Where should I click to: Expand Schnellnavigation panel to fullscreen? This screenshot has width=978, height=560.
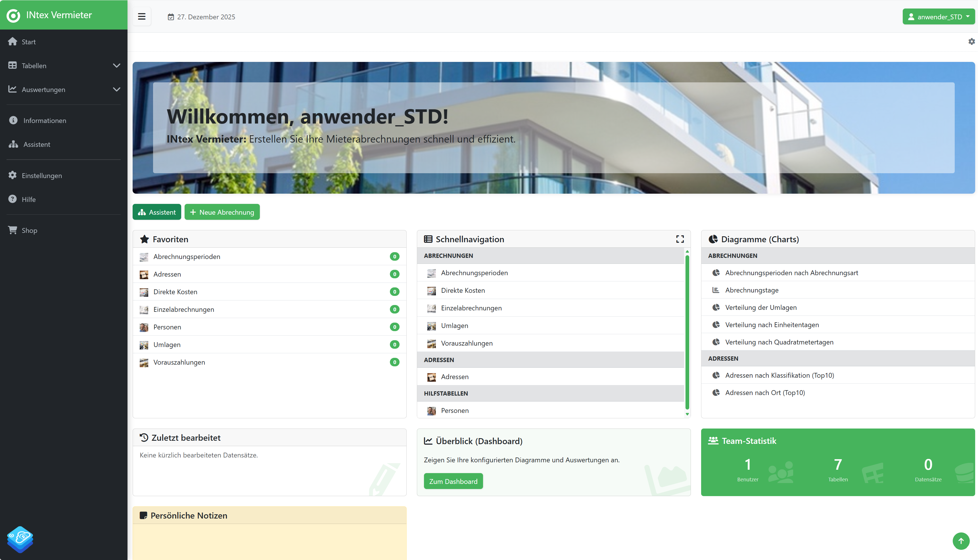(680, 239)
